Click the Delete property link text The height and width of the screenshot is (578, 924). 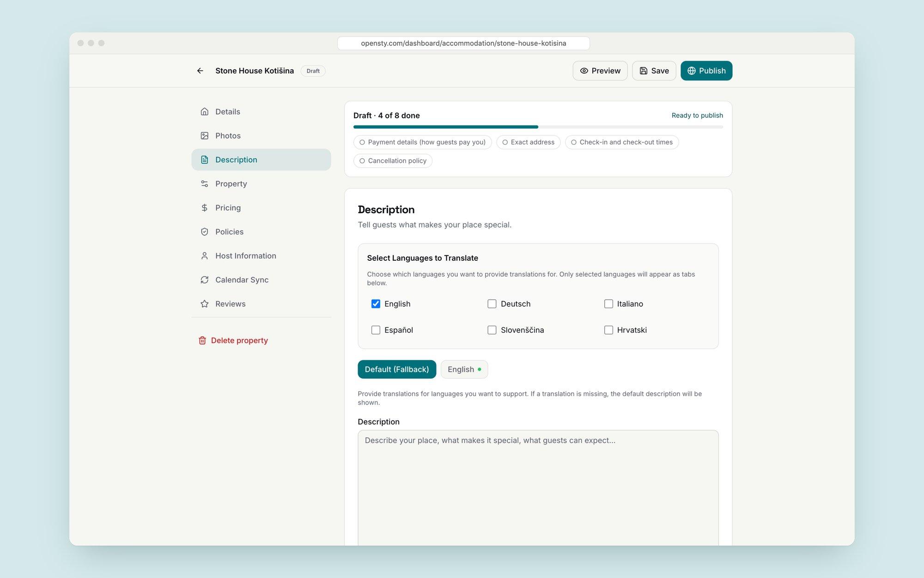click(x=239, y=340)
